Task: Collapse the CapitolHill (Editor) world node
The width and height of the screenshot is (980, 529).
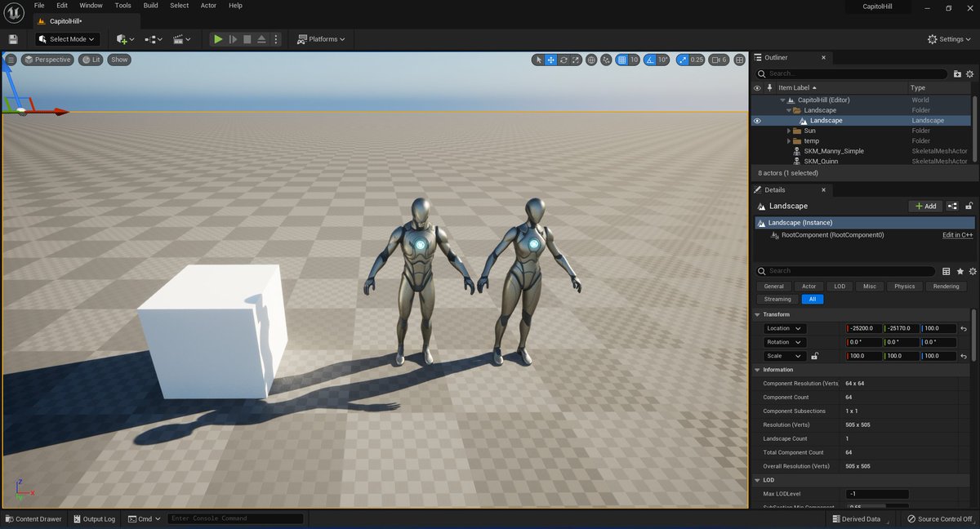Action: 783,100
